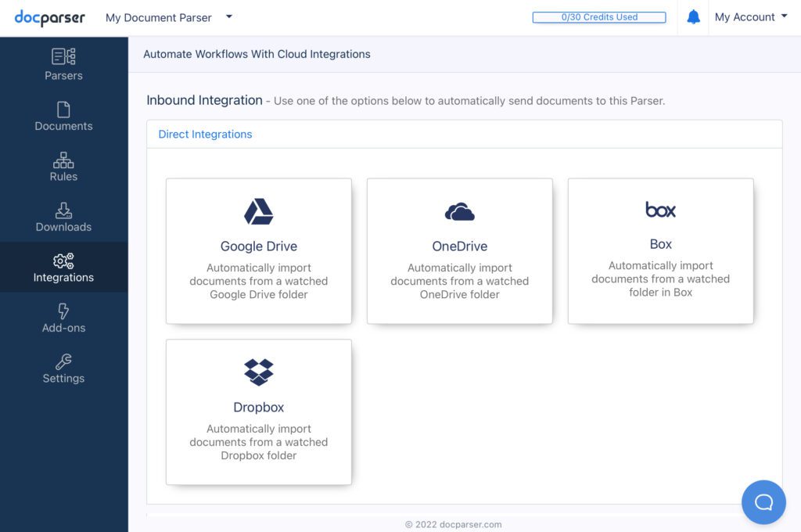Click the notification bell icon
Viewport: 801px width, 532px height.
click(x=693, y=16)
